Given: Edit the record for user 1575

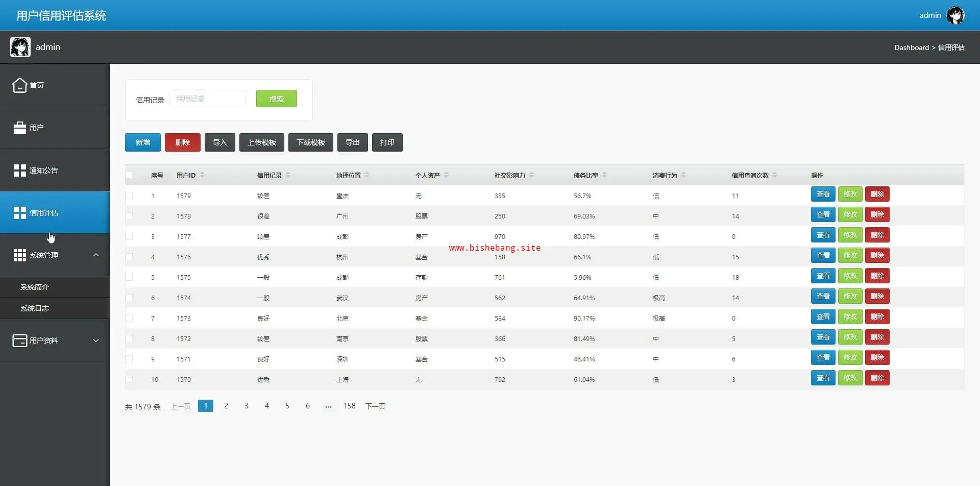Looking at the screenshot, I should [850, 276].
